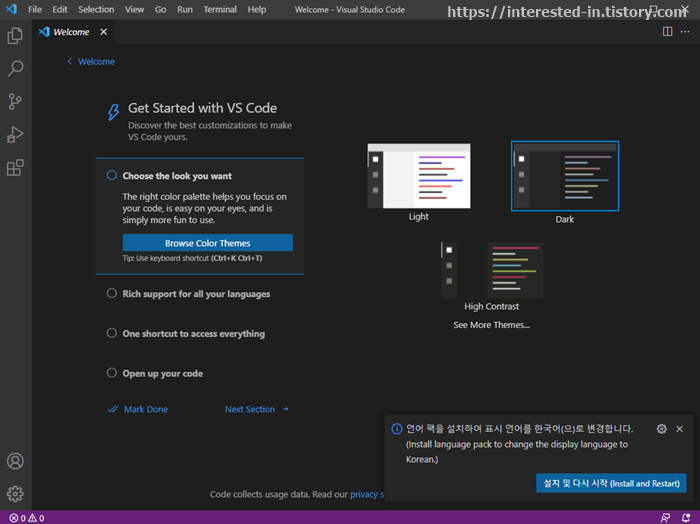Click the back chevron beside Welcome
Image resolution: width=700 pixels, height=524 pixels.
70,61
